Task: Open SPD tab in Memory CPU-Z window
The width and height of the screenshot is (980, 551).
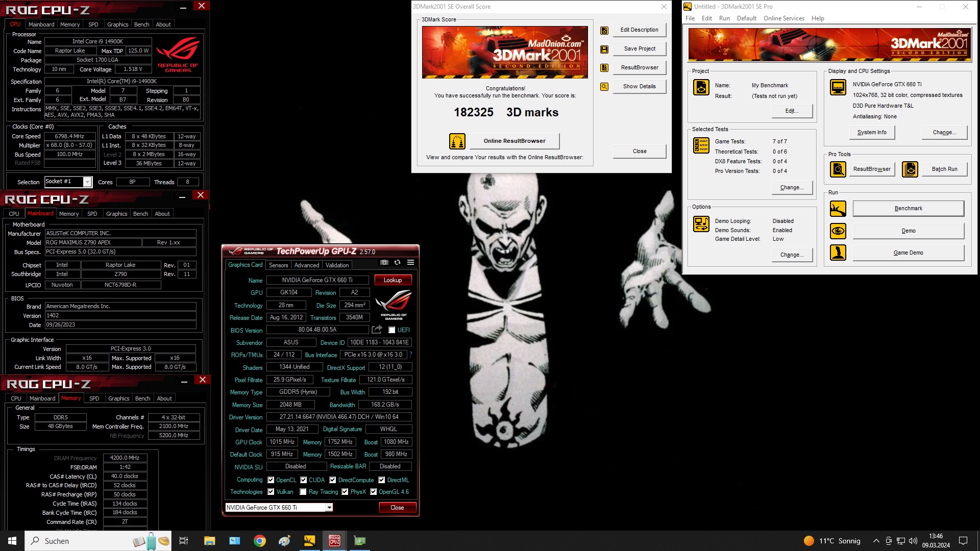Action: tap(94, 398)
